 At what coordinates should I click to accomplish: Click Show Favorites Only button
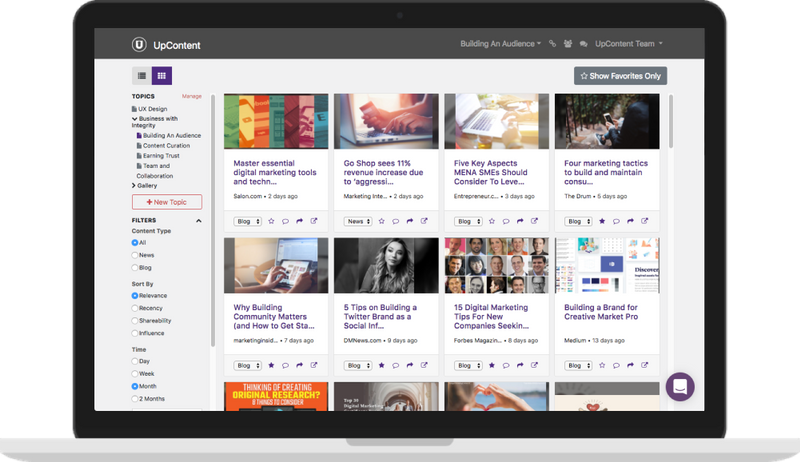pyautogui.click(x=620, y=76)
